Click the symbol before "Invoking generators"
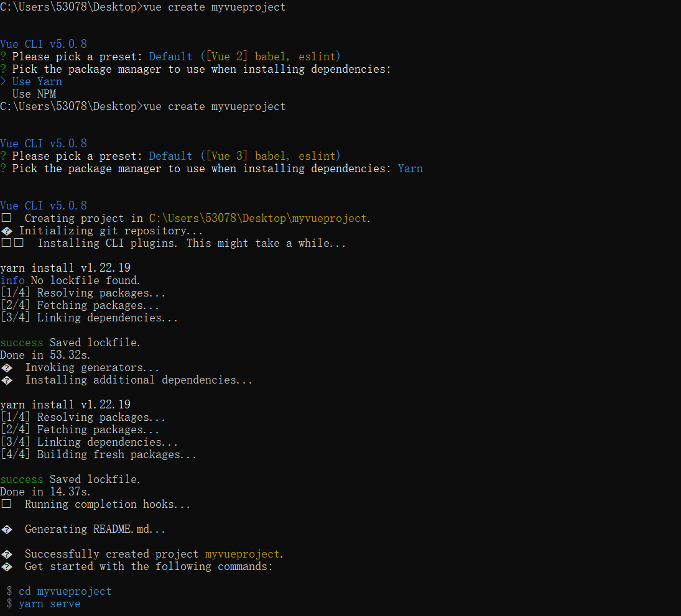Viewport: 681px width, 616px height. click(x=6, y=367)
